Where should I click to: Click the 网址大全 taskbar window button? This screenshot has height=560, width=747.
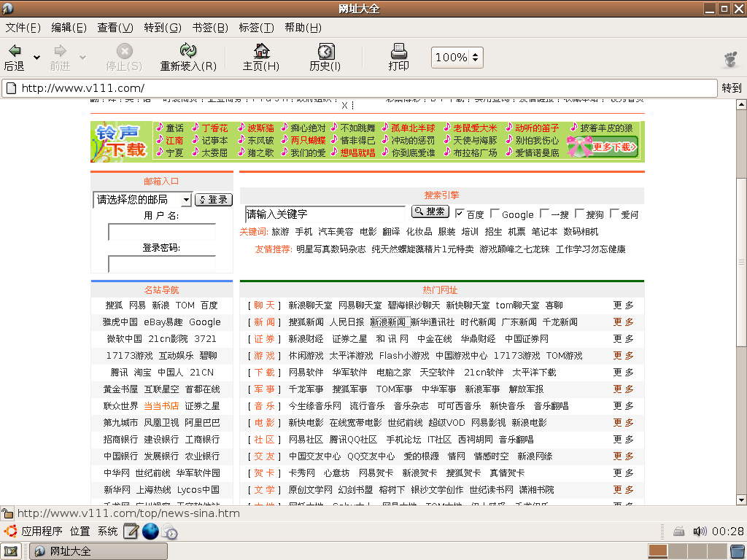click(98, 551)
